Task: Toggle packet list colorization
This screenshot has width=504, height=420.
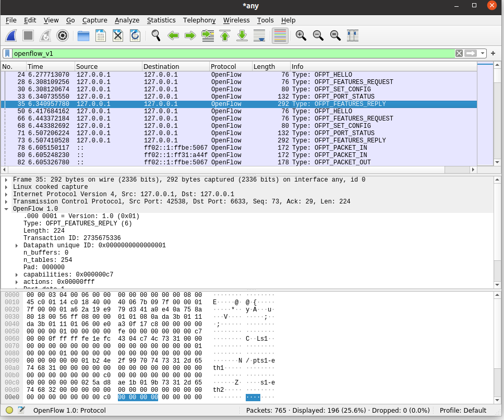Action: (280, 35)
